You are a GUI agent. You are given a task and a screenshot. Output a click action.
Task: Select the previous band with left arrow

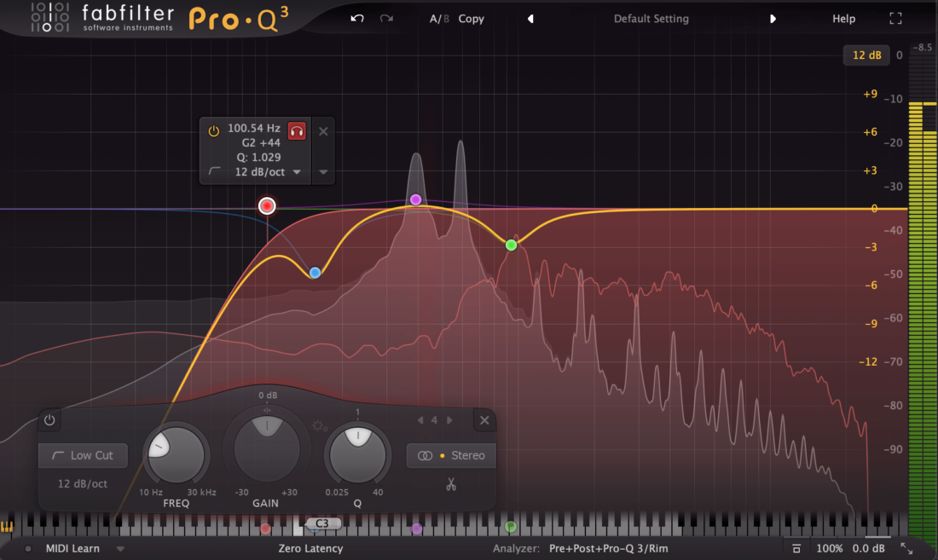click(420, 420)
